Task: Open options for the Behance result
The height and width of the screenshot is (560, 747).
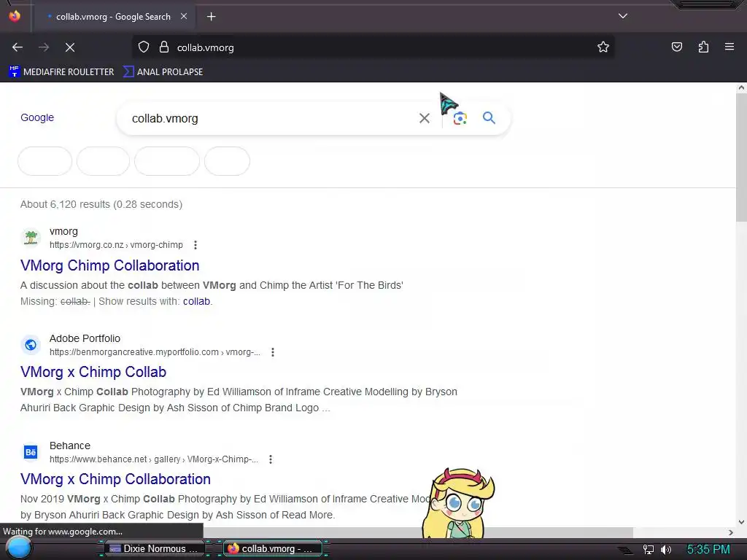Action: (x=271, y=459)
